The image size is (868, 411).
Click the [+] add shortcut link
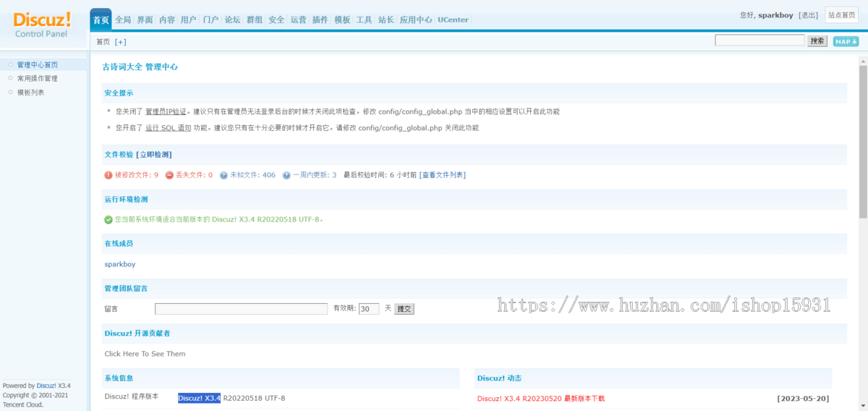[120, 42]
